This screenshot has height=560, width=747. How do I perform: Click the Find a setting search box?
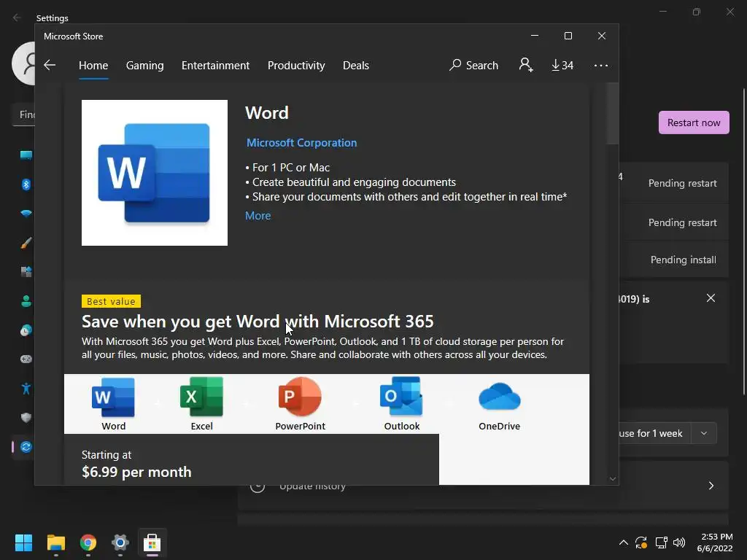point(23,114)
